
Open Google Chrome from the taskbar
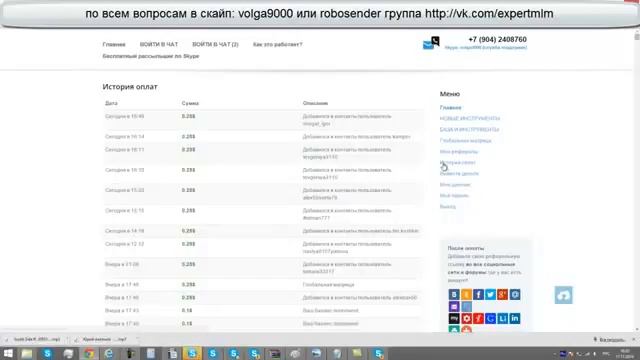[x=89, y=353]
